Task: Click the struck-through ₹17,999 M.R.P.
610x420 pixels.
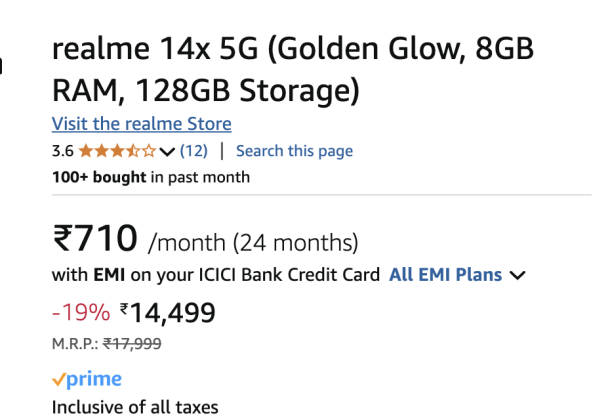Action: tap(133, 344)
